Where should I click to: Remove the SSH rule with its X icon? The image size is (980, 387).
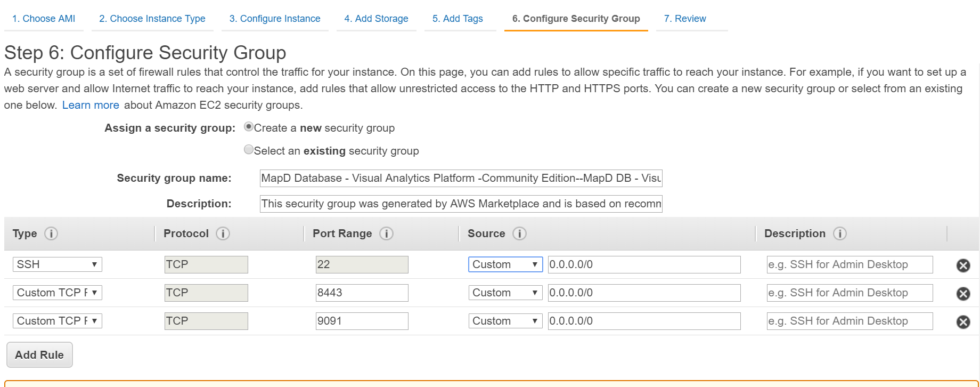click(963, 265)
